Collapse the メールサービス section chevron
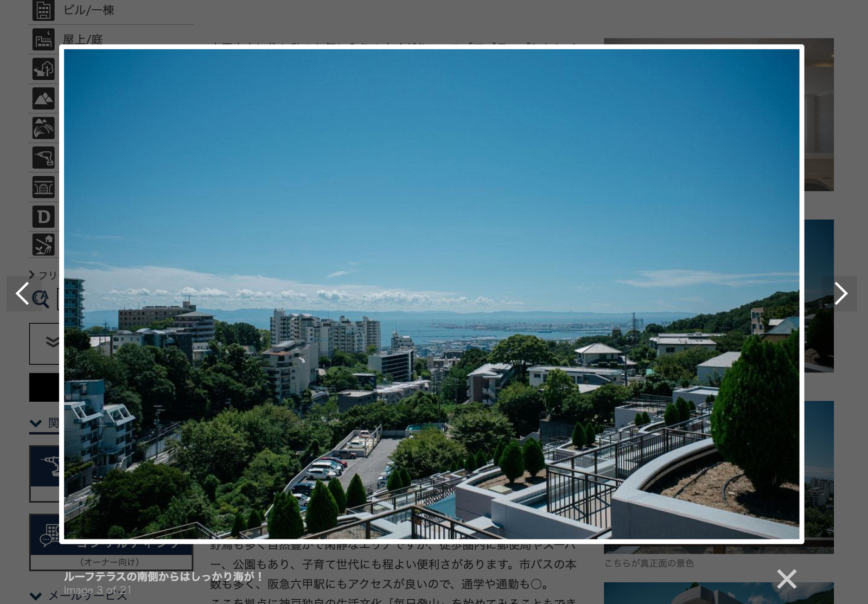 click(x=36, y=596)
